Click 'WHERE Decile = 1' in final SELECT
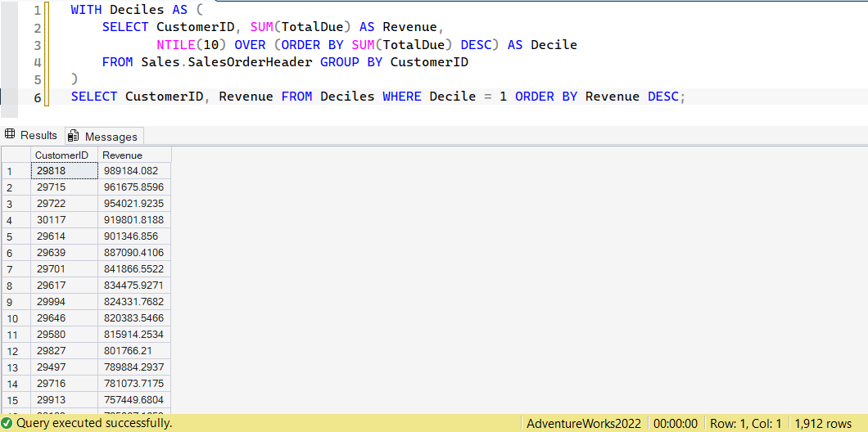Image resolution: width=868 pixels, height=432 pixels. (445, 97)
